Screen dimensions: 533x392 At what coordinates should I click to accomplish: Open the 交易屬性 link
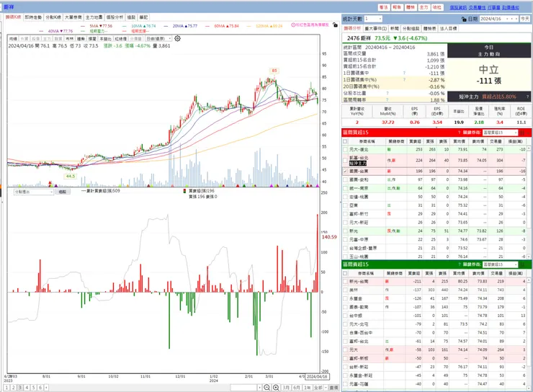point(478,7)
